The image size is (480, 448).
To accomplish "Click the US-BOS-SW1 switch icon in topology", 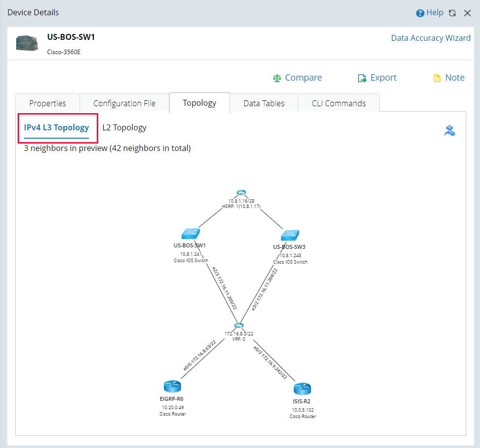I will click(190, 233).
